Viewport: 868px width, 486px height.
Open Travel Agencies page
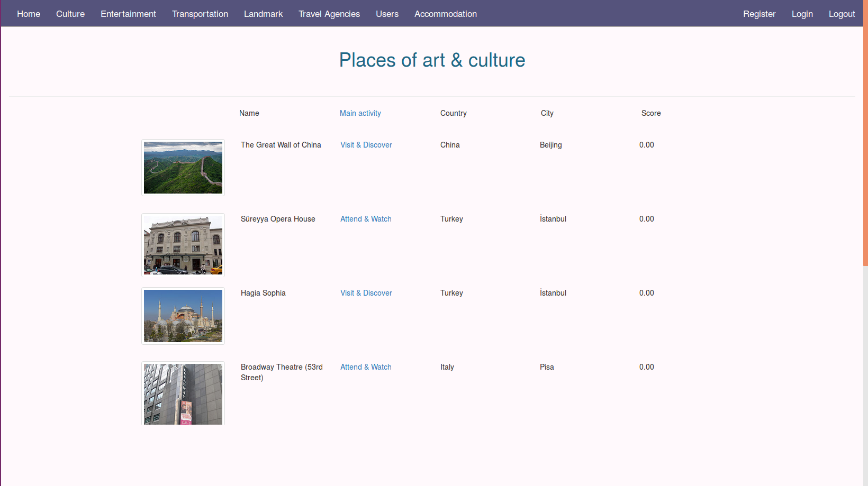[x=329, y=14]
